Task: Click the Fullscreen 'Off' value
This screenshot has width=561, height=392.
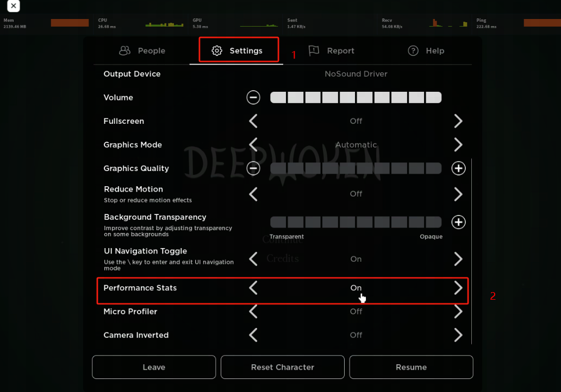Action: (x=356, y=121)
